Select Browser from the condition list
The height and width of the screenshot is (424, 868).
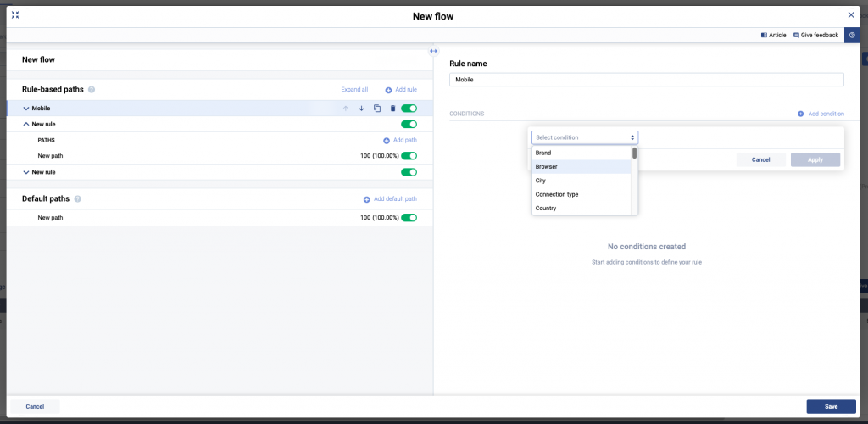[x=581, y=166]
